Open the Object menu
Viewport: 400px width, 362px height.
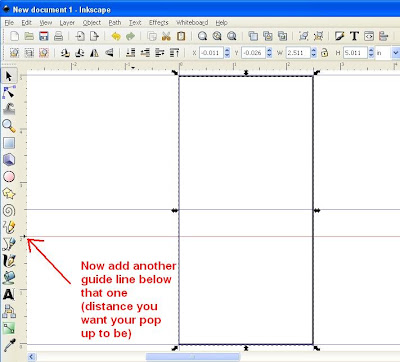click(x=92, y=23)
